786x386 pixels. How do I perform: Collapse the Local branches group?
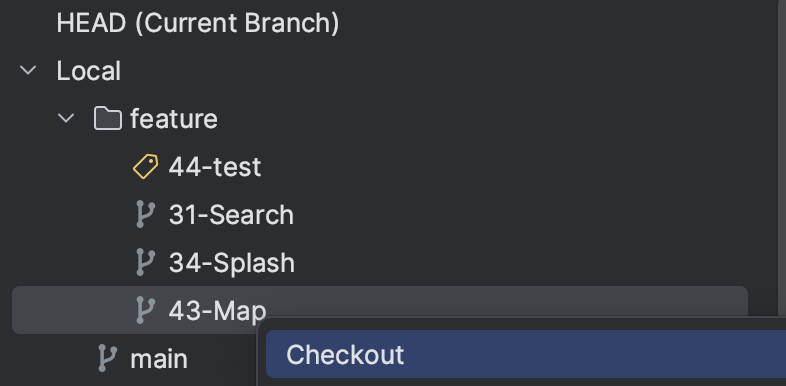click(28, 70)
